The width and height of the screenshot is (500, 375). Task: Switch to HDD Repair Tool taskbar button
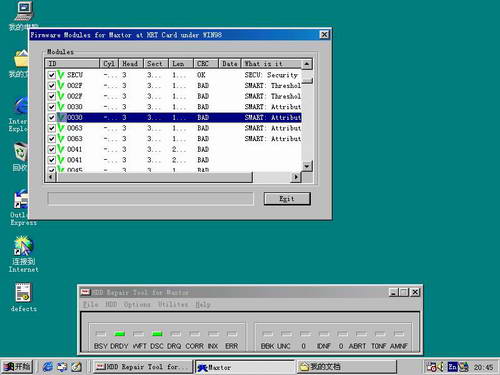(x=143, y=367)
